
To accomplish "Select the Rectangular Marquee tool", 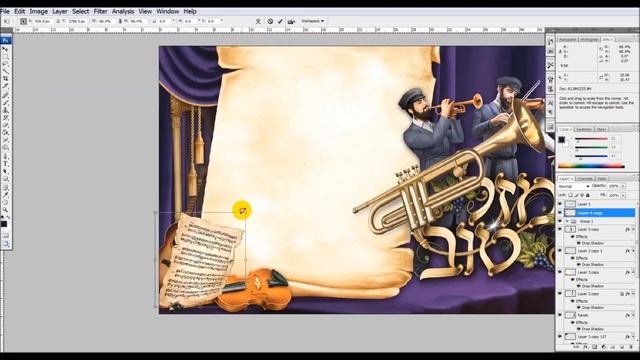I will coord(6,56).
